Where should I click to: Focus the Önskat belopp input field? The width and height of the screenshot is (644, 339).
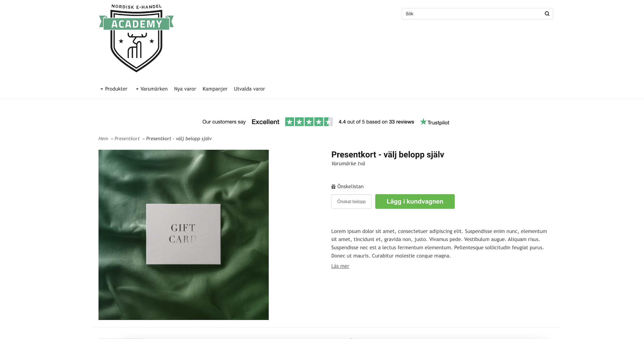(351, 201)
